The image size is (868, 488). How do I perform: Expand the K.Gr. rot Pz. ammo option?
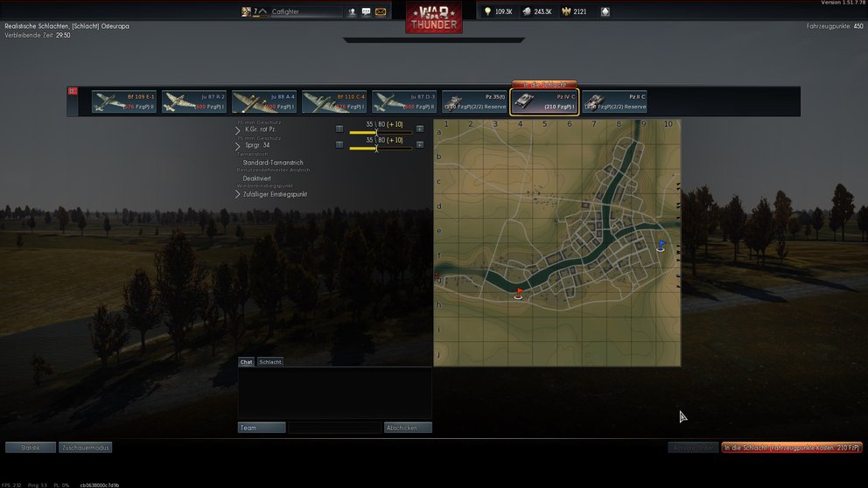point(238,130)
